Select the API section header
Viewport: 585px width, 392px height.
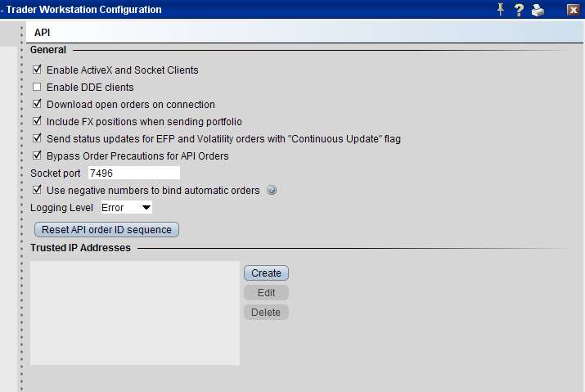[43, 31]
